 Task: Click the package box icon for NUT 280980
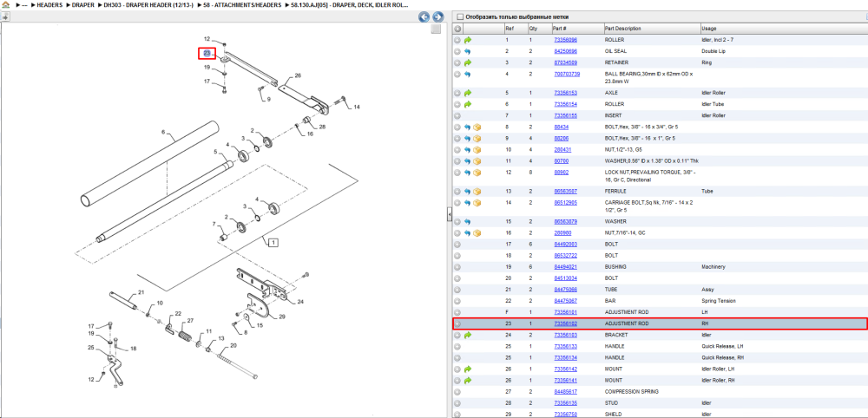pyautogui.click(x=477, y=232)
